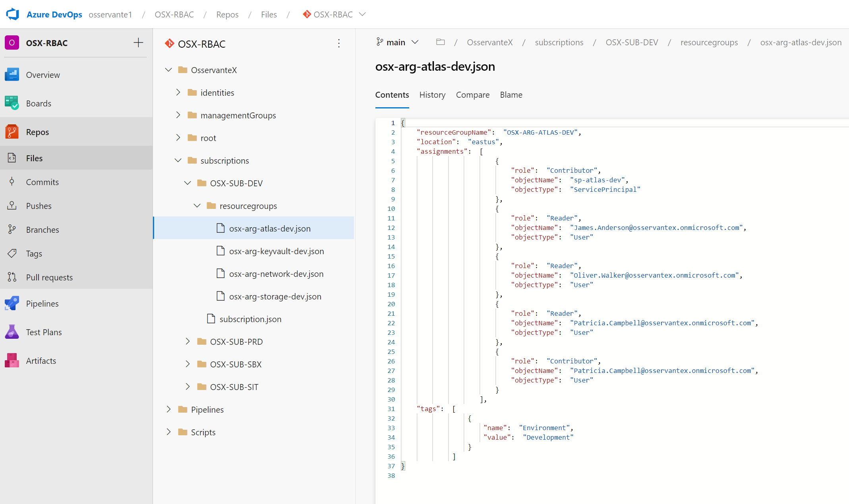The height and width of the screenshot is (504, 849).
Task: Expand the Pipelines folder in the tree
Action: 168,409
